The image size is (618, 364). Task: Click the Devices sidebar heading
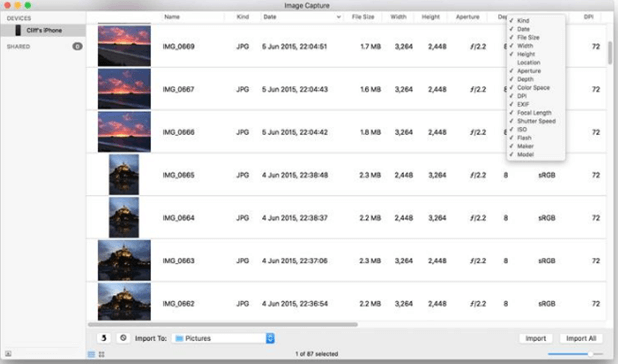19,18
